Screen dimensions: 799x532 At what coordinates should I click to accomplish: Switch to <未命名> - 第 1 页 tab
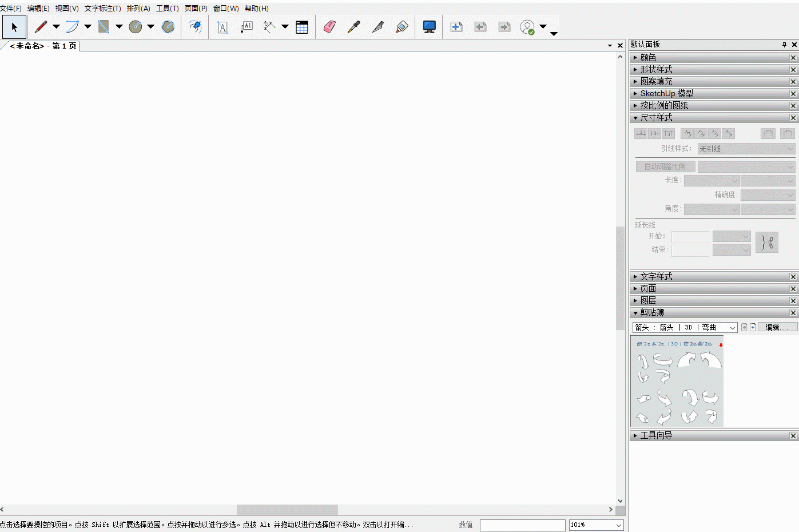coord(43,46)
